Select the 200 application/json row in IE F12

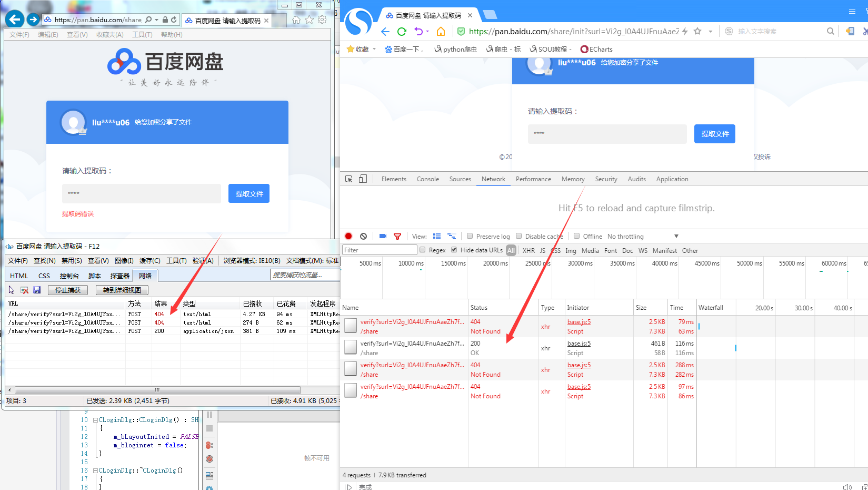(173, 331)
